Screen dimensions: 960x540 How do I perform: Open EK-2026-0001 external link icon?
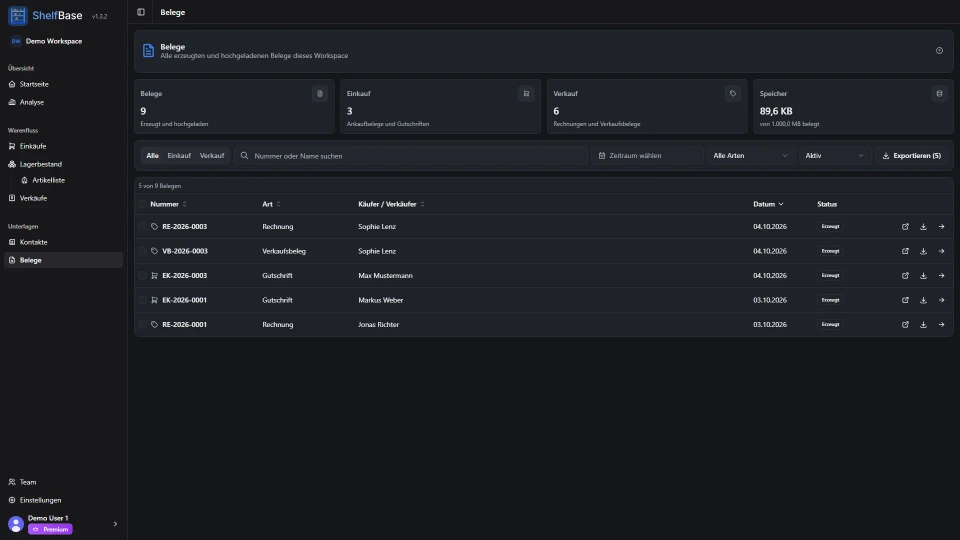[906, 300]
